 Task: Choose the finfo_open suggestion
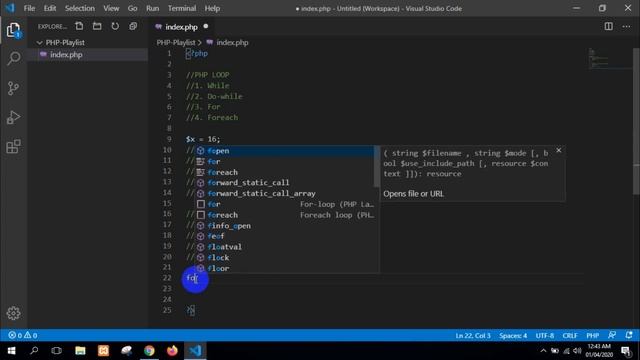point(285,226)
